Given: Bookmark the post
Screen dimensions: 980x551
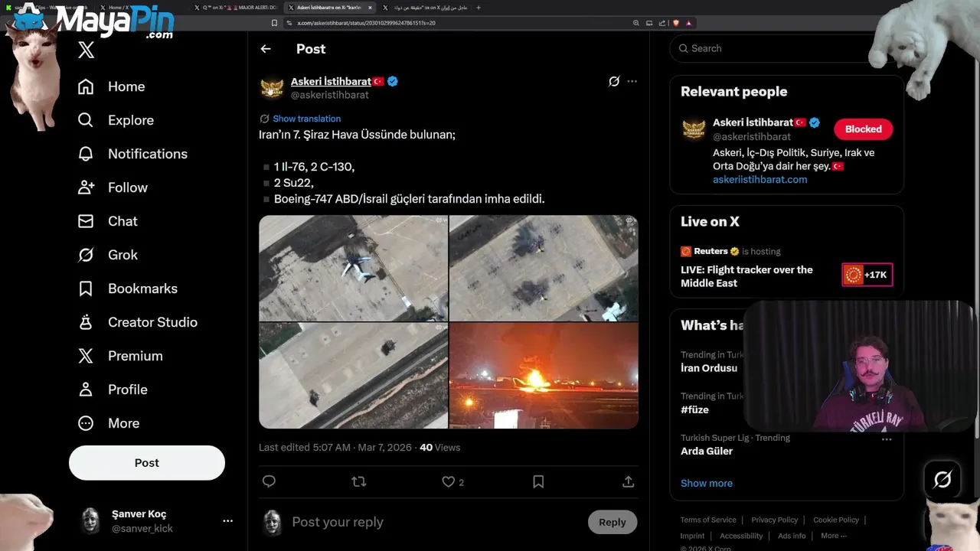Looking at the screenshot, I should click(x=538, y=481).
